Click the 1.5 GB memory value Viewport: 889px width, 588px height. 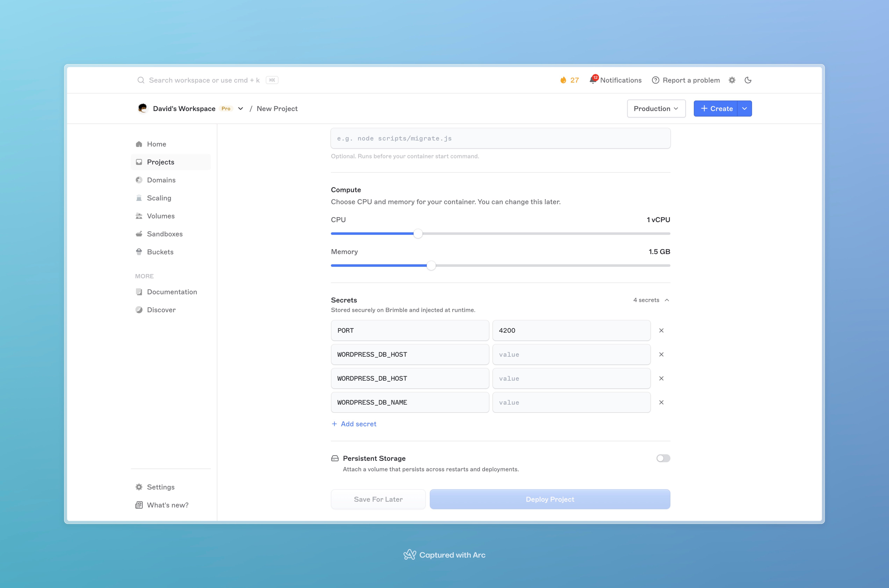coord(659,252)
